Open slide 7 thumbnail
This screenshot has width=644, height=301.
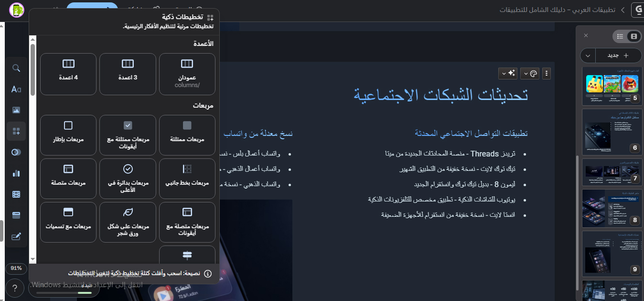coord(612,172)
